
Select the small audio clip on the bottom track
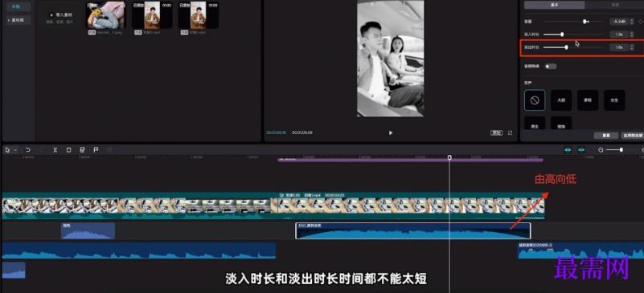click(x=14, y=270)
